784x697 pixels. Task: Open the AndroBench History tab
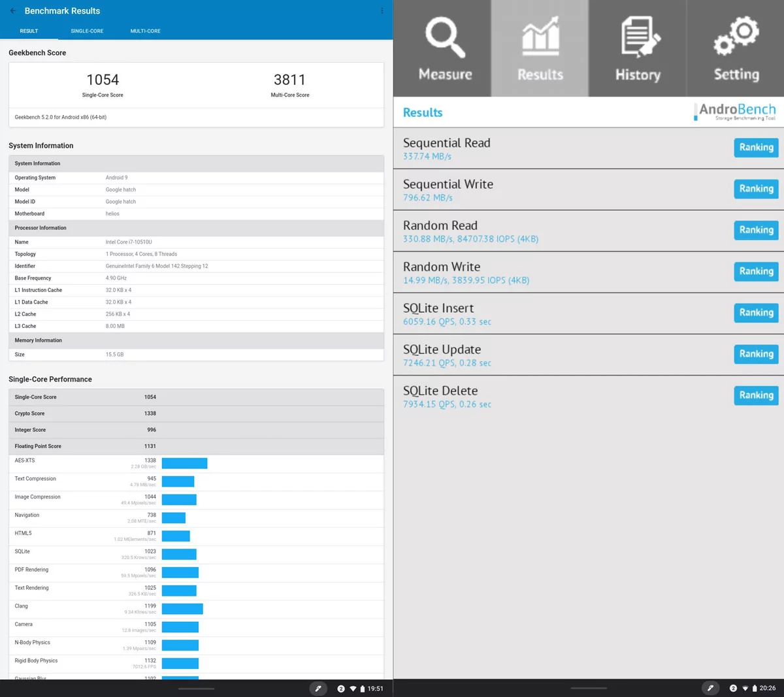point(638,48)
